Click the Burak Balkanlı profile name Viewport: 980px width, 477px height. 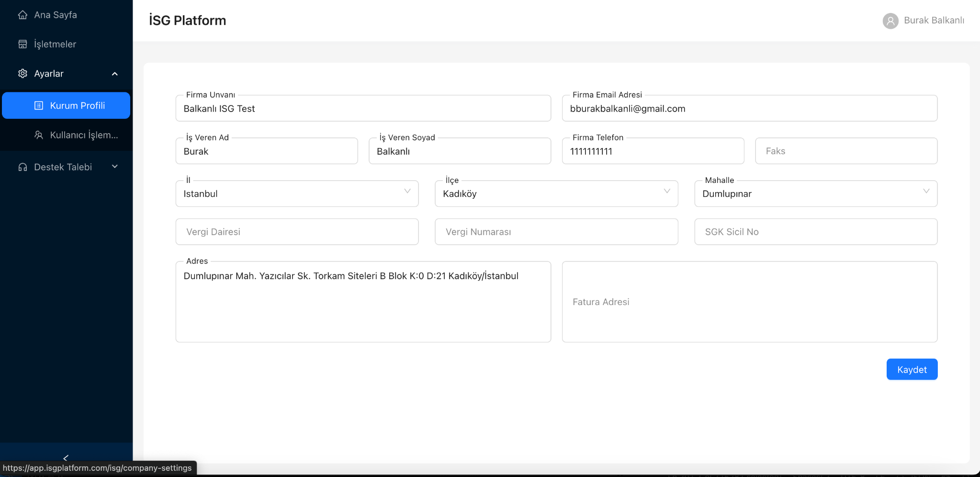tap(934, 20)
